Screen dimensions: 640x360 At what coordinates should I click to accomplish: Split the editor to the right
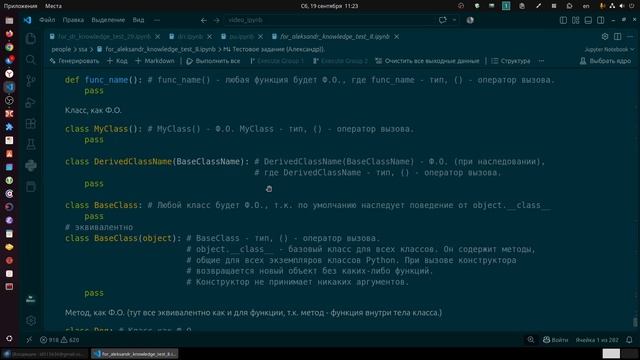[x=618, y=36]
